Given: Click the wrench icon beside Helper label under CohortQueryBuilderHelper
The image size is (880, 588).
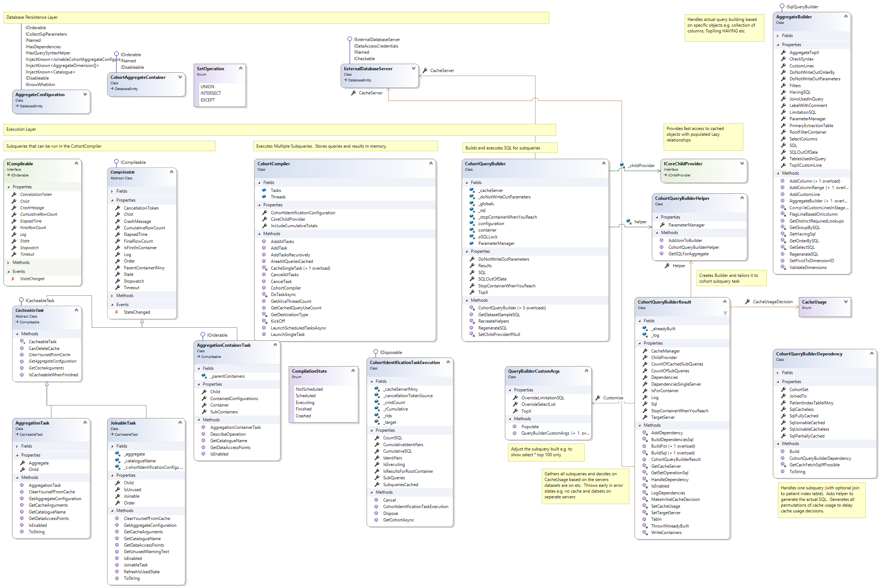Looking at the screenshot, I should (x=667, y=265).
